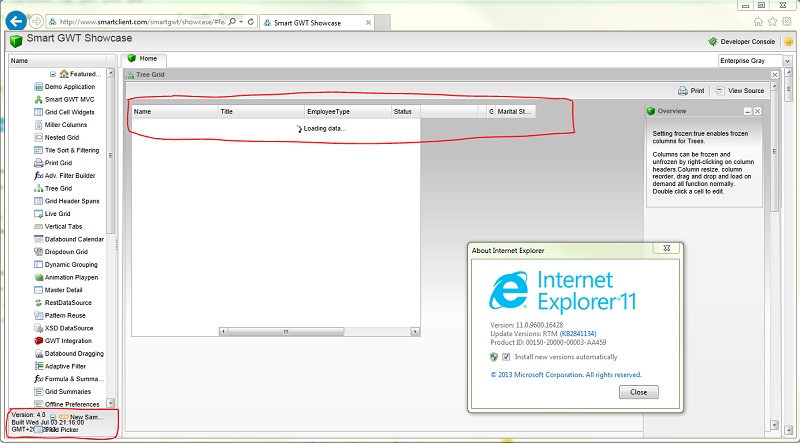Go to IE home page icon
This screenshot has height=443, width=800.
click(x=760, y=20)
